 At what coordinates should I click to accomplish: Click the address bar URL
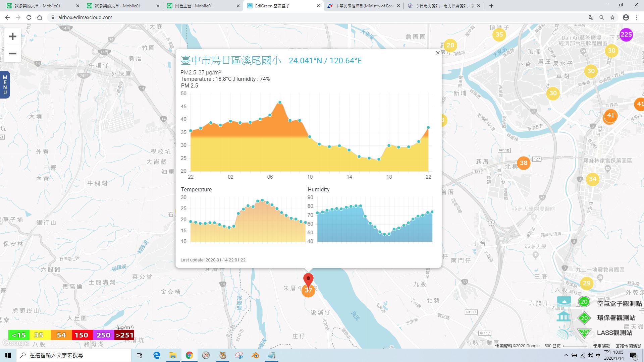pyautogui.click(x=85, y=17)
